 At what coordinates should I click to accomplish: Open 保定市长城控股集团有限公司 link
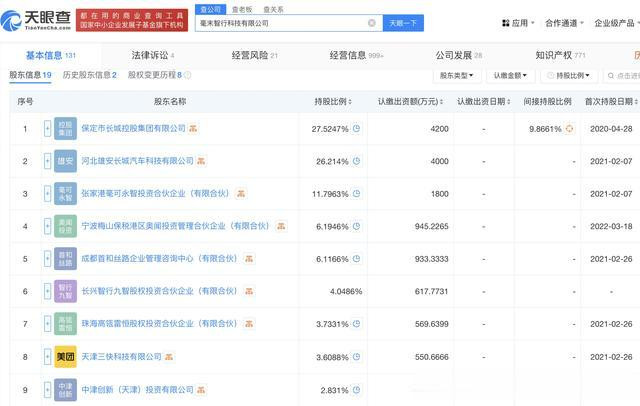point(133,129)
